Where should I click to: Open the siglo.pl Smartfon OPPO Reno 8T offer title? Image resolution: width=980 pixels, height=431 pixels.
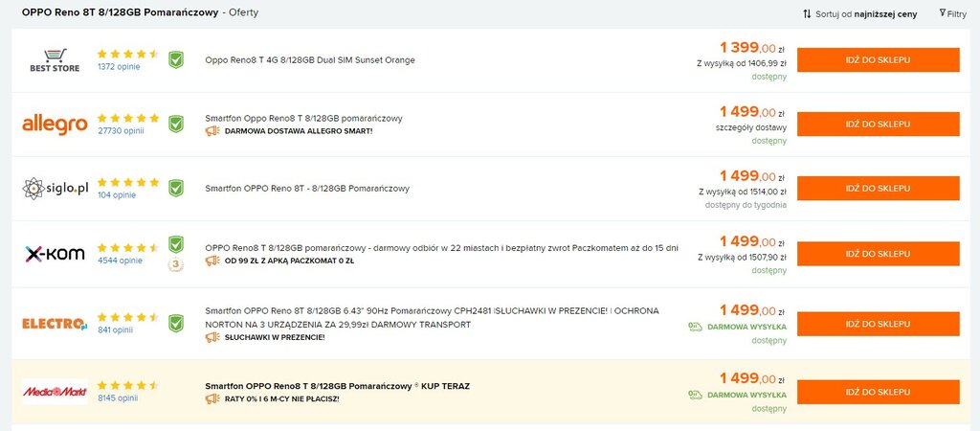[307, 189]
